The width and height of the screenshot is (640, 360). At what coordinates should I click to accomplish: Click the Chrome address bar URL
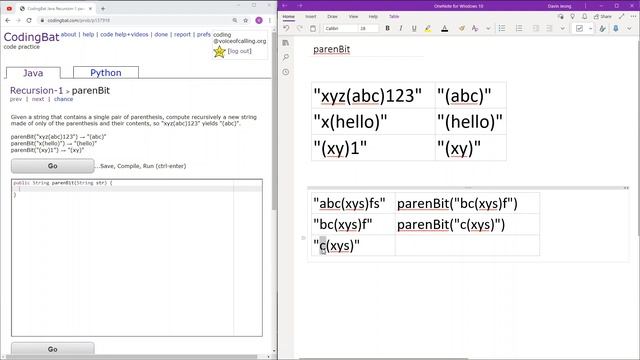78,20
